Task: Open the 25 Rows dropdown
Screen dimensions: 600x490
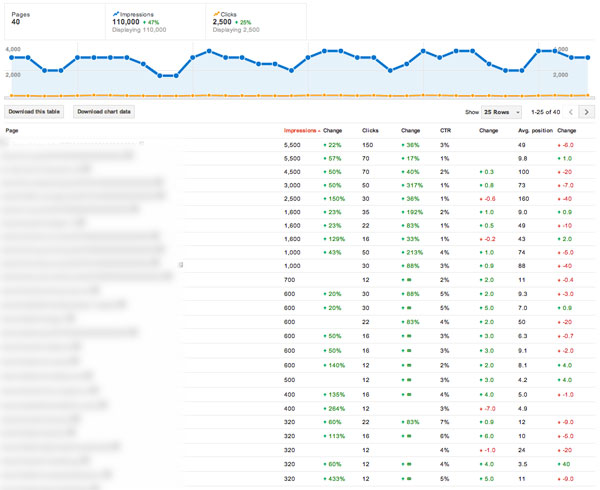Action: point(501,112)
